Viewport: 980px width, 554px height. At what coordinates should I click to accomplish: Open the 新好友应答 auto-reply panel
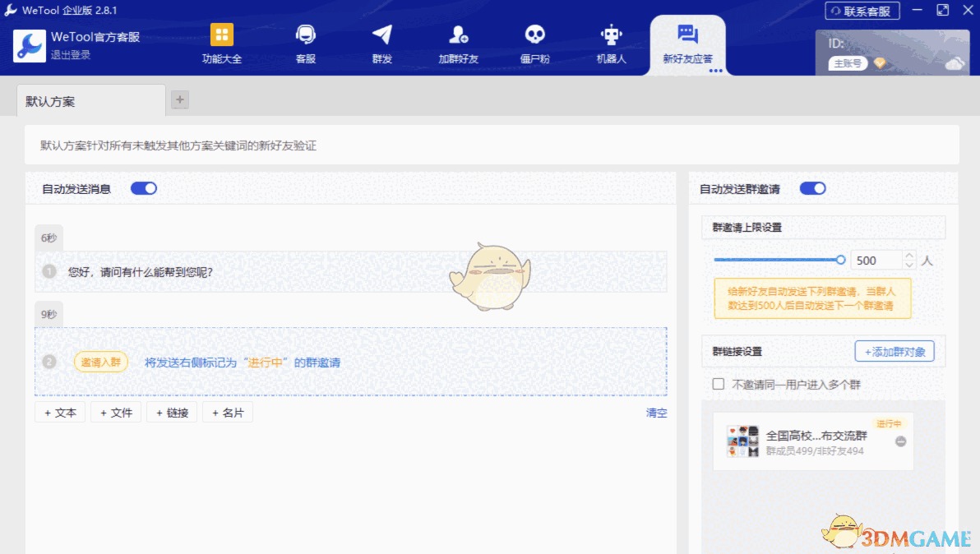click(x=687, y=44)
